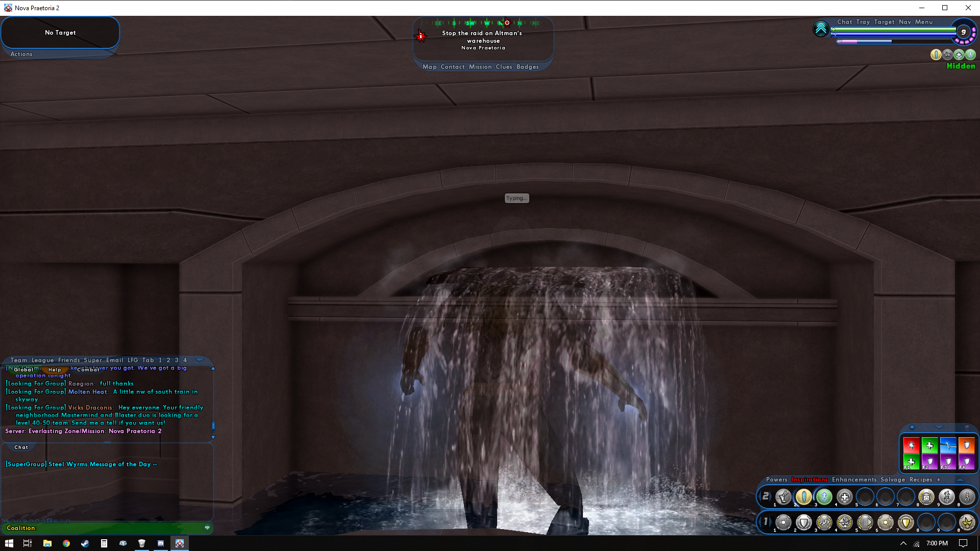The width and height of the screenshot is (980, 551).
Task: Click the cyan chevron alignment icon
Action: click(x=821, y=29)
